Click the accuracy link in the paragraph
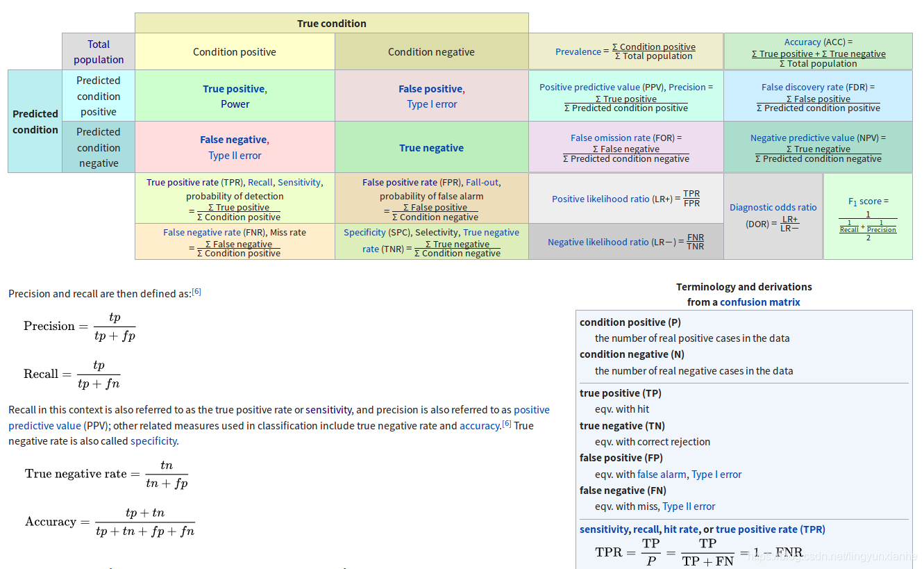924x569 pixels. point(480,426)
